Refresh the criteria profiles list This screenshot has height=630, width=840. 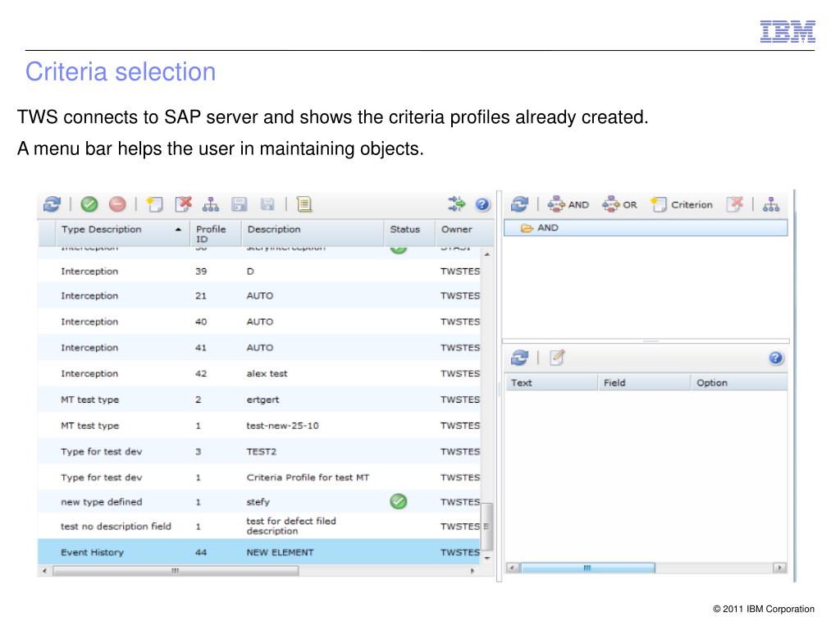[x=52, y=204]
